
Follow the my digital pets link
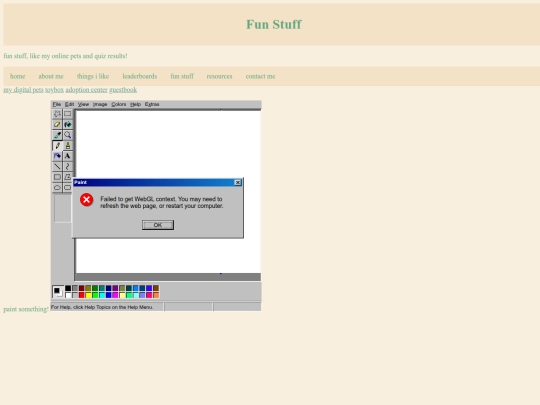[x=23, y=90]
